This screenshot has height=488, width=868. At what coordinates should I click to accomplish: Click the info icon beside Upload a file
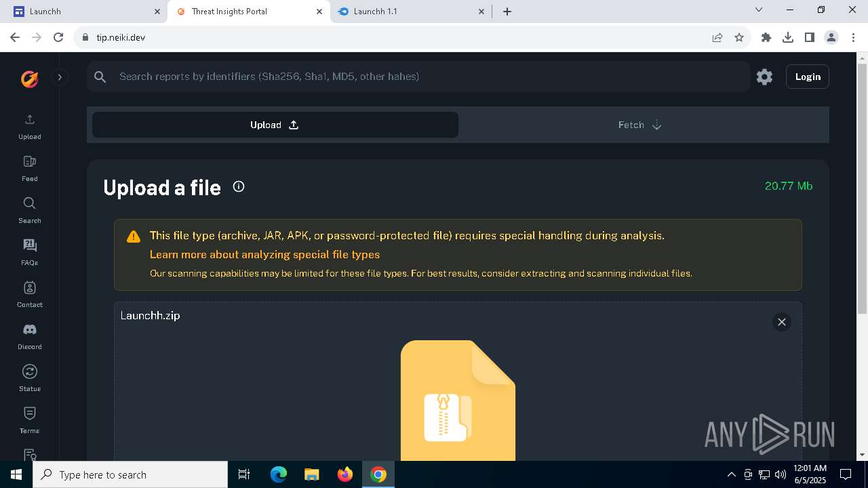point(239,186)
